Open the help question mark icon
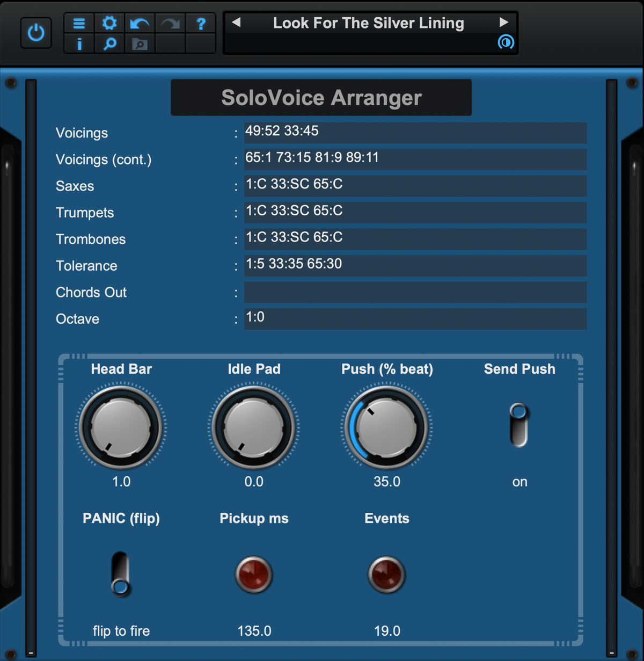The image size is (644, 661). [x=201, y=23]
